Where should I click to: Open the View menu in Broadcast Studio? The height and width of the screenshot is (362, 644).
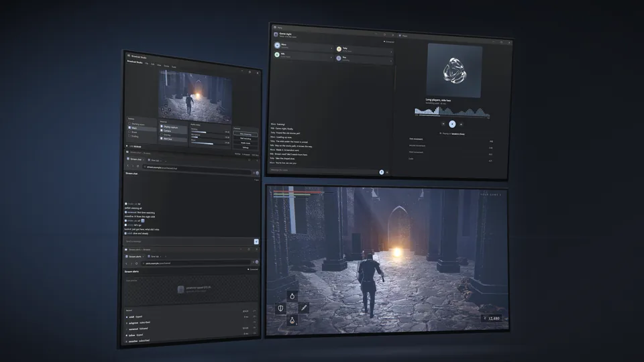(x=159, y=65)
